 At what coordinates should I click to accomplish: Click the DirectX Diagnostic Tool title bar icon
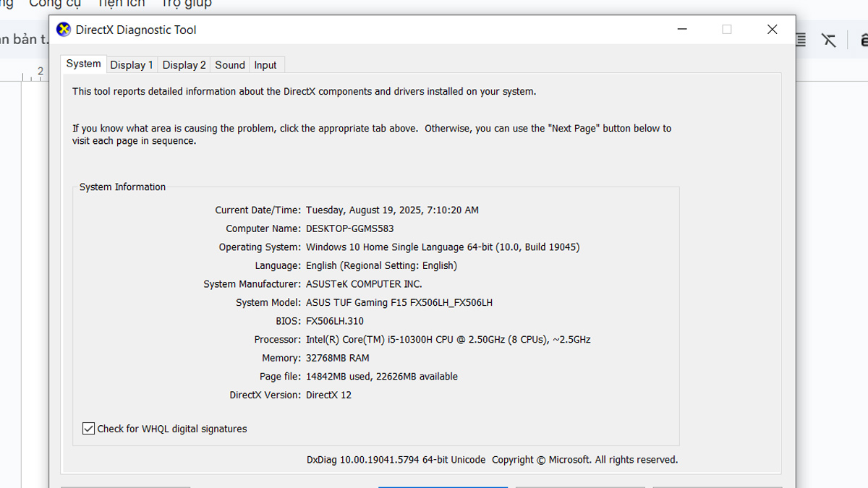pos(64,30)
